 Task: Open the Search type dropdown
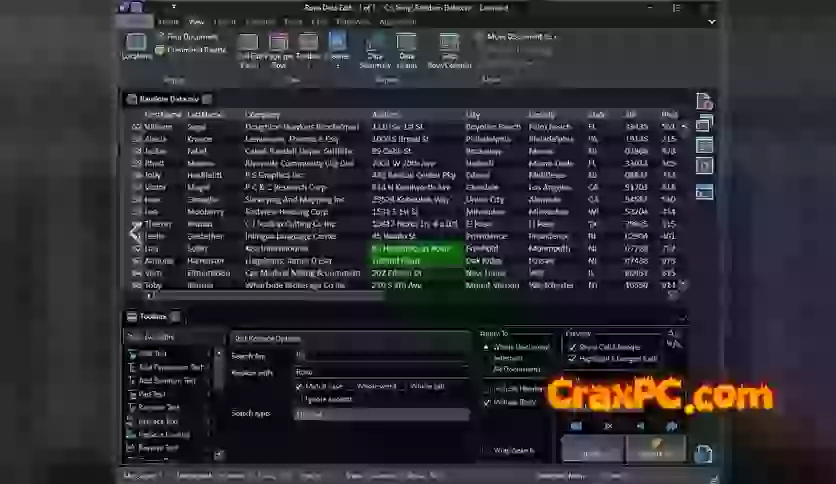(x=380, y=414)
